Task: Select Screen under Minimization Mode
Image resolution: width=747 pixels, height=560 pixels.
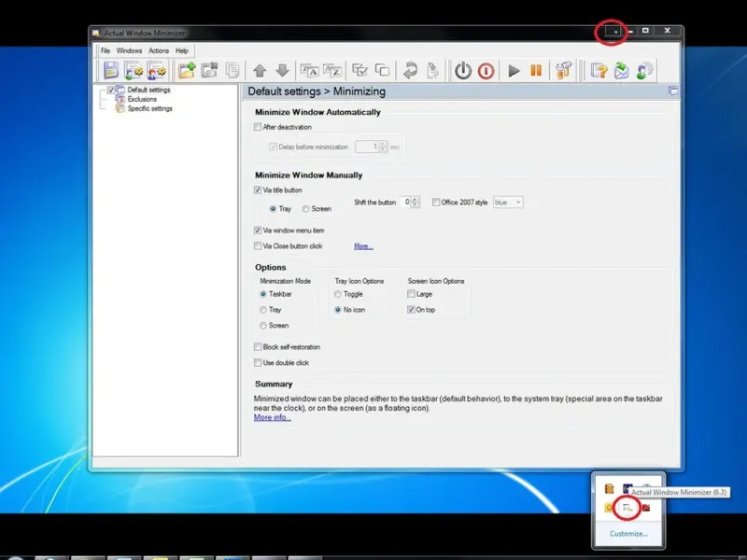Action: click(263, 325)
